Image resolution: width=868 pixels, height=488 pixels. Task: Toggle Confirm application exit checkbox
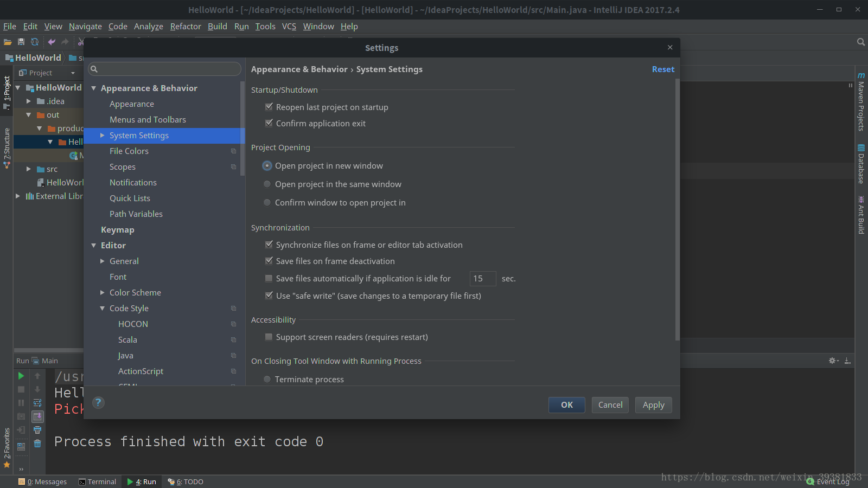269,123
